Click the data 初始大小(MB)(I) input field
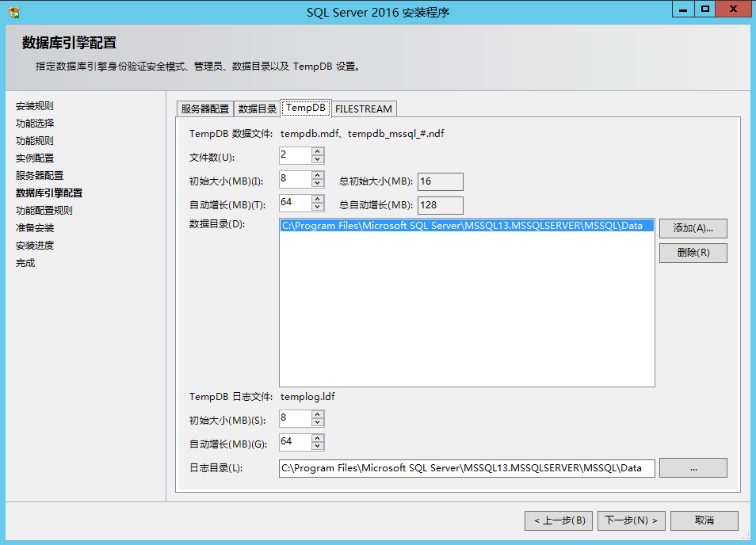 (x=295, y=179)
